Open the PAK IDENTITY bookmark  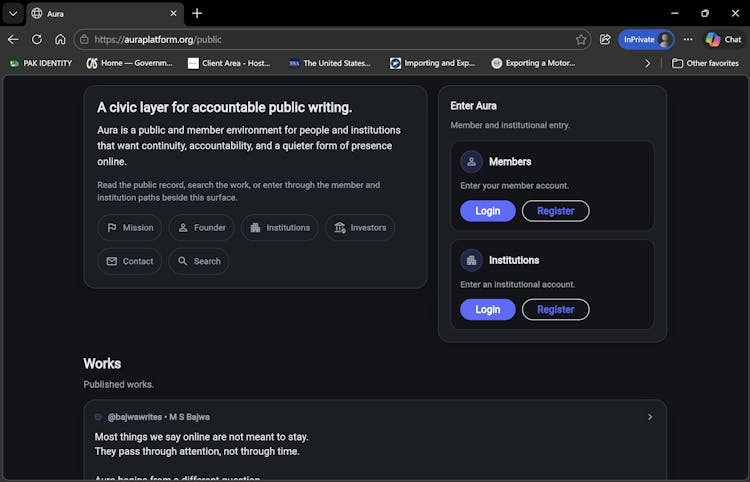[41, 63]
